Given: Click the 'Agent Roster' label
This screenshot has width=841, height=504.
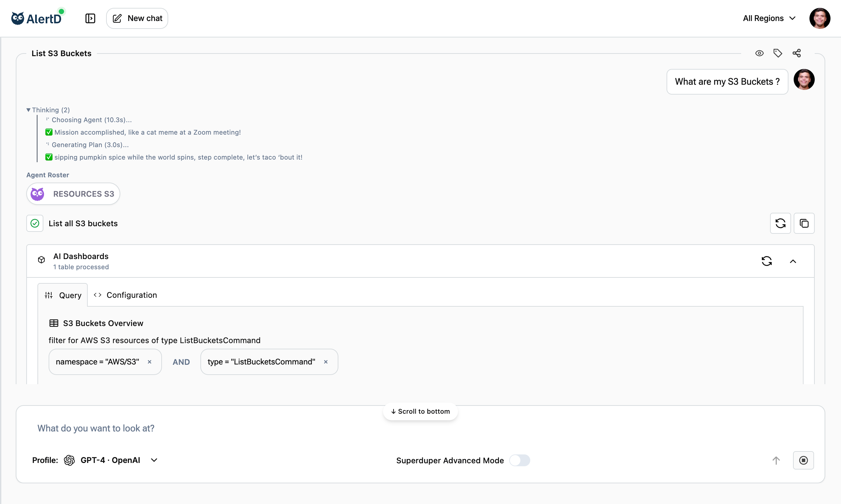Looking at the screenshot, I should click(x=48, y=175).
